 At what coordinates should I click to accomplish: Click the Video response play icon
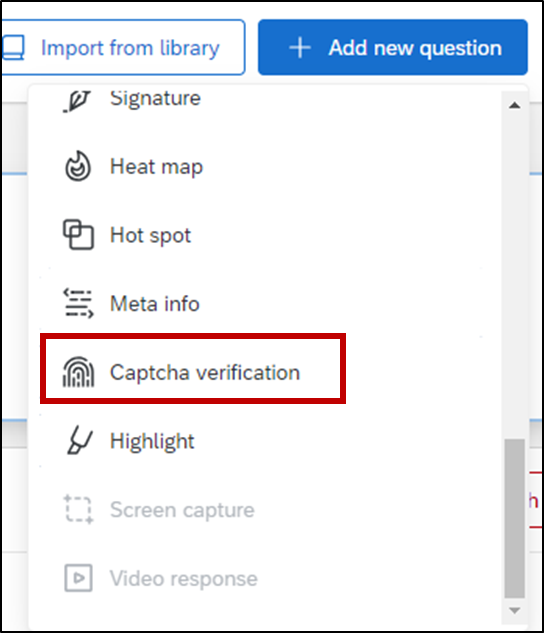tap(78, 578)
